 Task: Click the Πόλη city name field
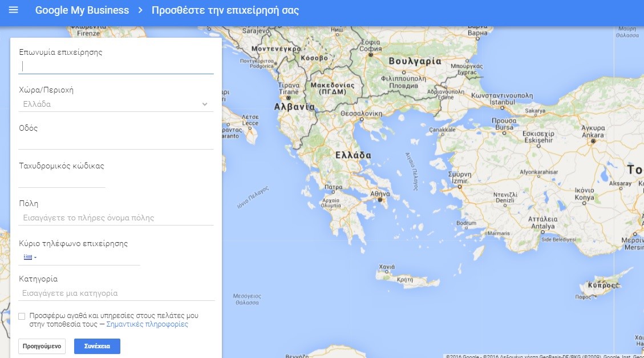(x=116, y=218)
